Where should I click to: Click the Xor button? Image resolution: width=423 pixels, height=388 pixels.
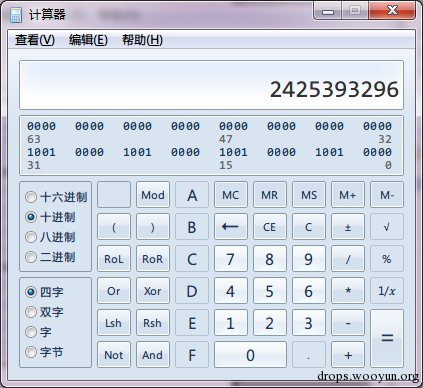(153, 291)
